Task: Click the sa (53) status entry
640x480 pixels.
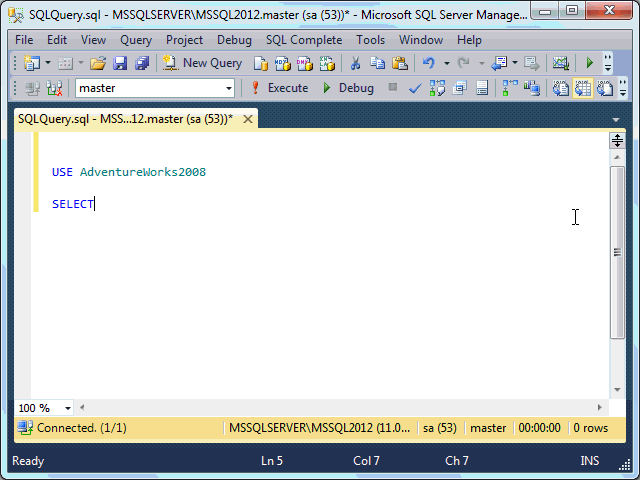Action: [440, 428]
